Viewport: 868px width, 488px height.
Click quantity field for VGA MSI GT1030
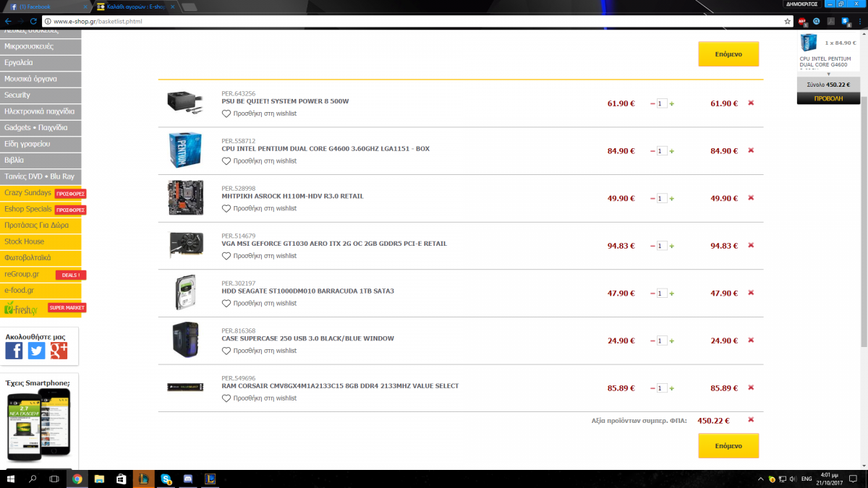pyautogui.click(x=662, y=246)
